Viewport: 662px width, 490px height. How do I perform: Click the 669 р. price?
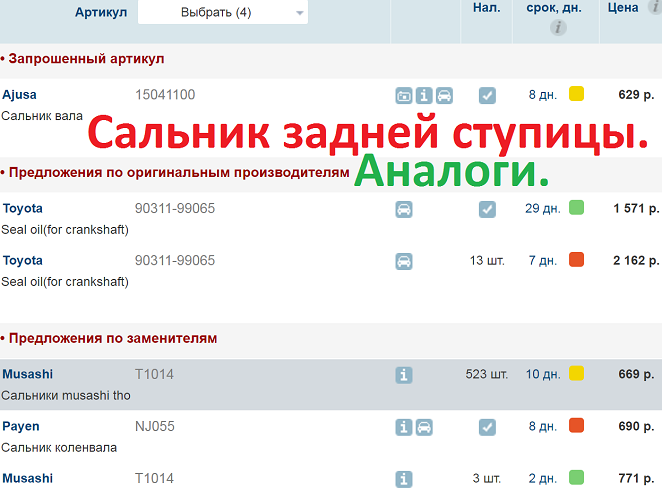tap(636, 374)
